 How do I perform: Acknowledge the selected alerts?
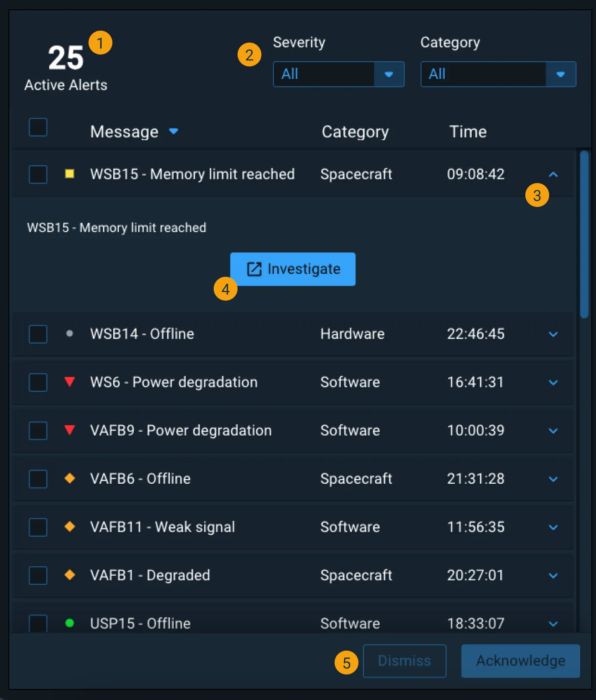tap(521, 661)
